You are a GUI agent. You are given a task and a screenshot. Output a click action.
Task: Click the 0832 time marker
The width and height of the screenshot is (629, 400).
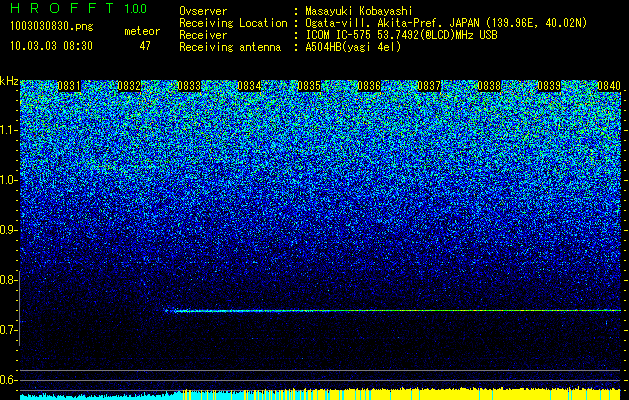pyautogui.click(x=129, y=86)
